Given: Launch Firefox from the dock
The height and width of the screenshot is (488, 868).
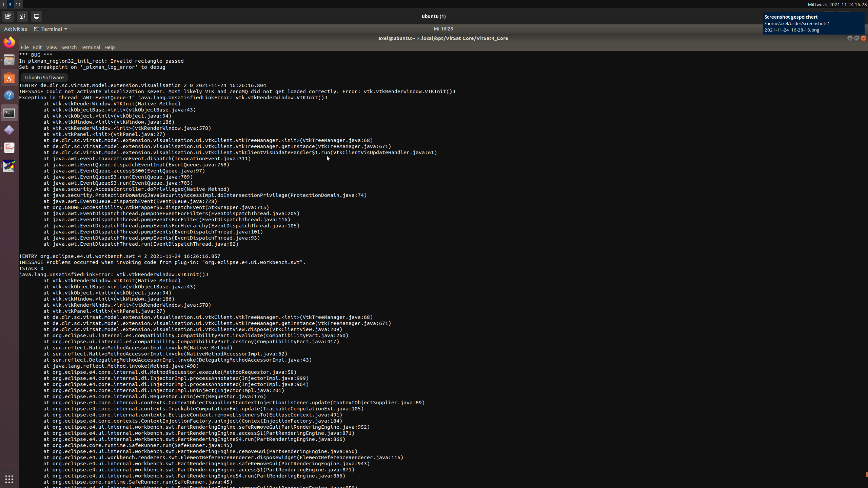Looking at the screenshot, I should [9, 42].
